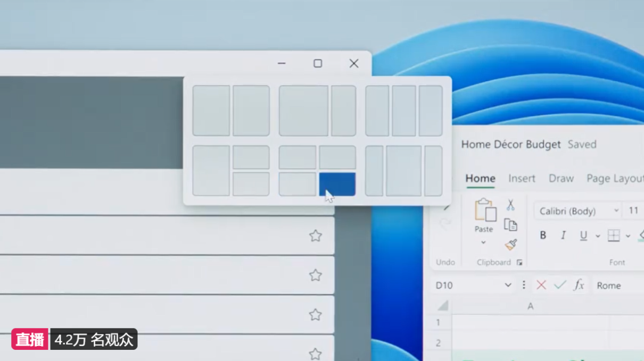644x361 pixels.
Task: Open Insert Function via the fx icon
Action: (x=579, y=286)
